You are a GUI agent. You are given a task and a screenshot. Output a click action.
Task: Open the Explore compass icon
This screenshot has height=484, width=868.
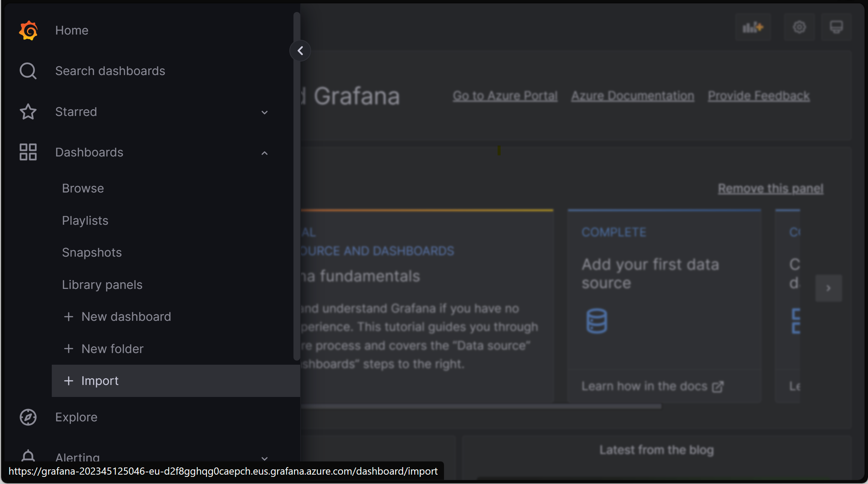[x=27, y=417]
